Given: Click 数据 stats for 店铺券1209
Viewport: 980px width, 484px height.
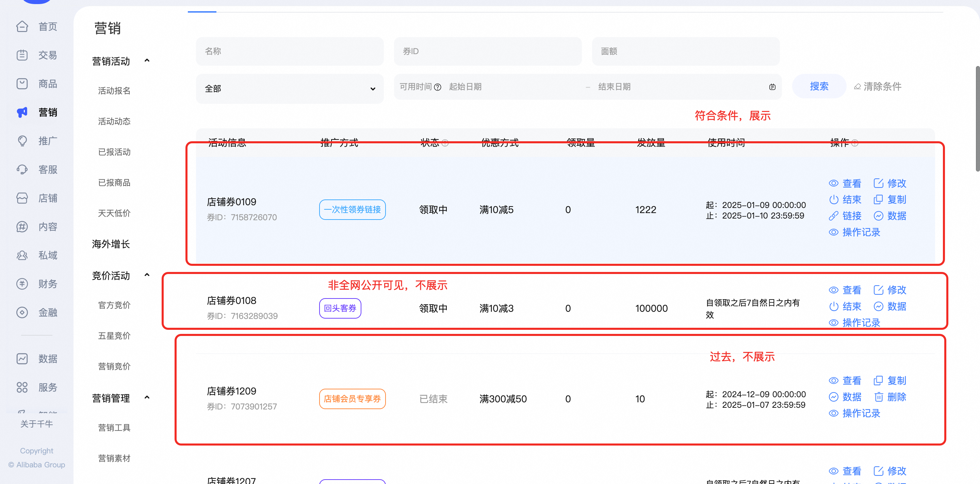Looking at the screenshot, I should (845, 397).
